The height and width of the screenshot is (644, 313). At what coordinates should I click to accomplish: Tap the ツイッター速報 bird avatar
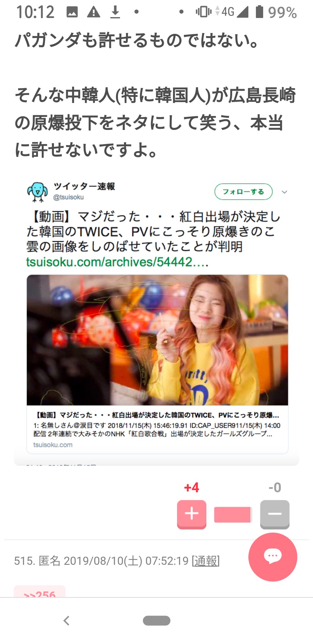38,192
